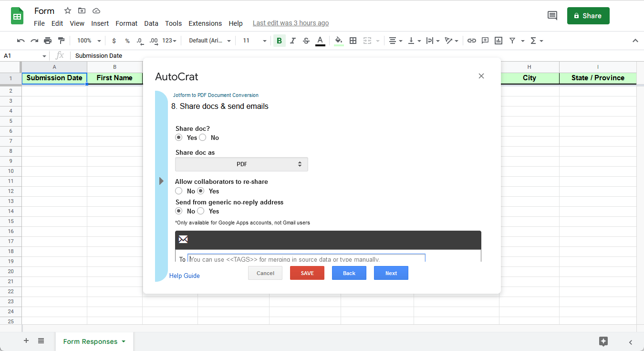
Task: Format as currency with the dollar icon
Action: coord(114,41)
